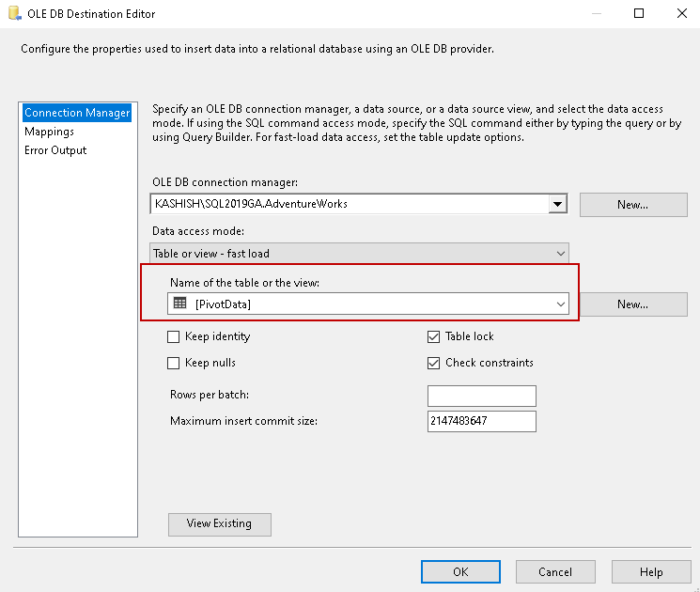700x592 pixels.
Task: Click the Maximum insert commit size field
Action: [481, 421]
